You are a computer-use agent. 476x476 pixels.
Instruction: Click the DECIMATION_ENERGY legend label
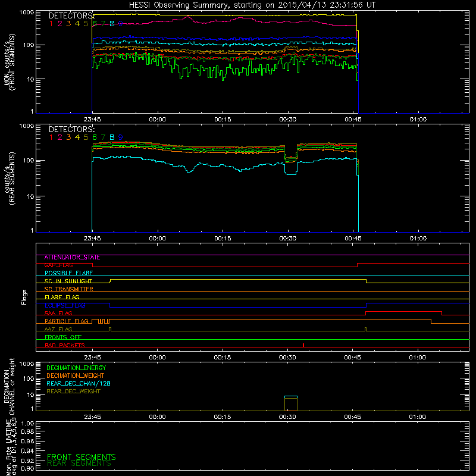tap(76, 368)
